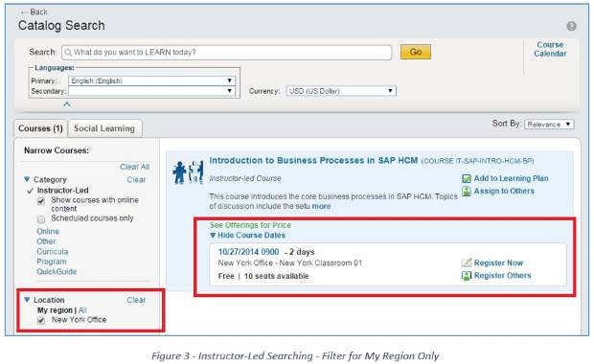Open Introduction to Business Processes course title

(x=313, y=161)
